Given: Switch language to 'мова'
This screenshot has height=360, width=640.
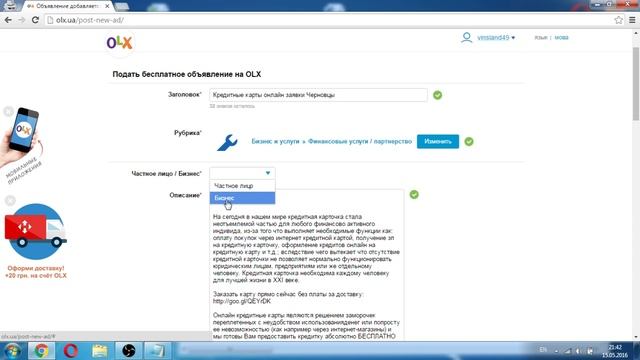Looking at the screenshot, I should tap(561, 38).
